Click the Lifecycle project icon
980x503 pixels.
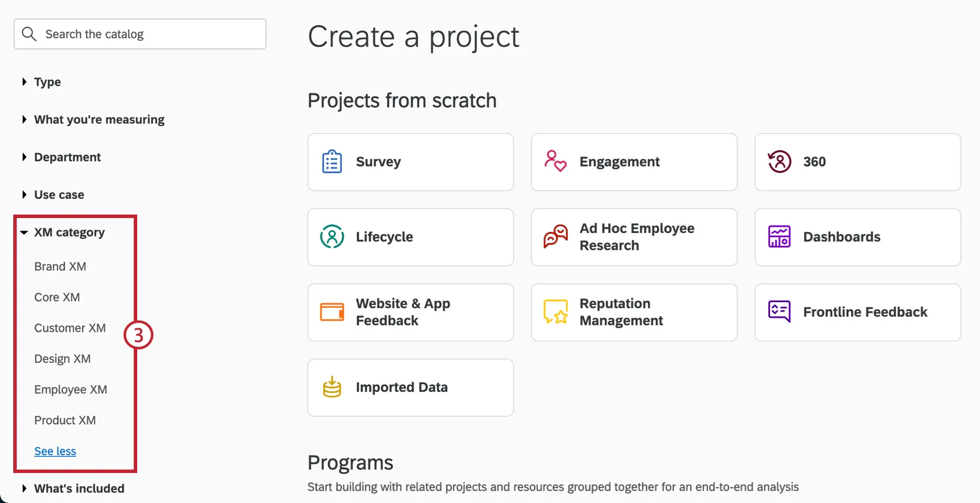pyautogui.click(x=332, y=237)
